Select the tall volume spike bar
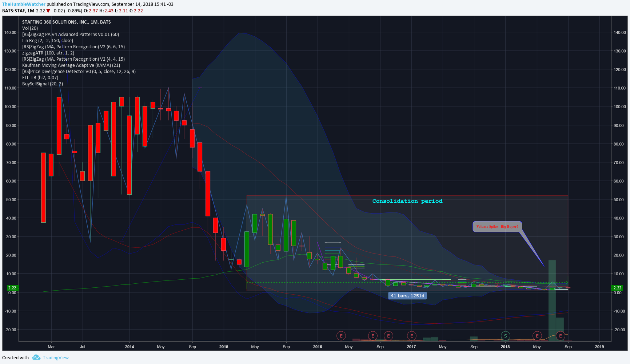This screenshot has height=364, width=630. 552,300
